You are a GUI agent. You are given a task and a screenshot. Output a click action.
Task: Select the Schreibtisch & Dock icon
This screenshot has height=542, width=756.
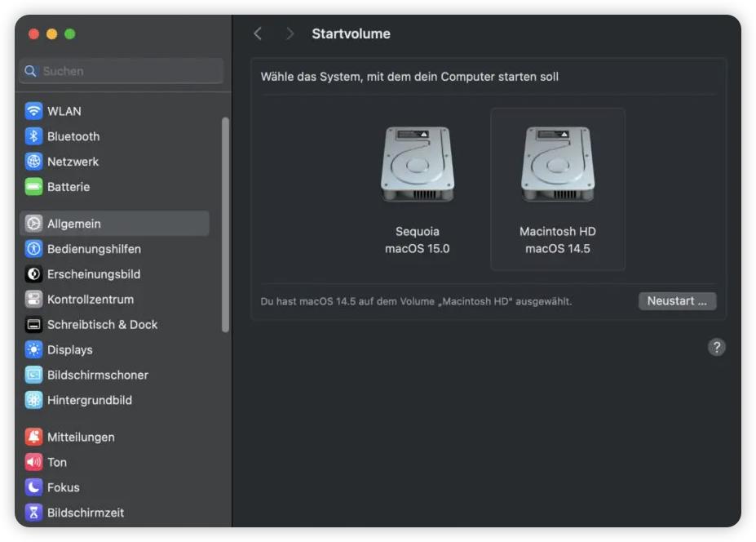click(33, 324)
